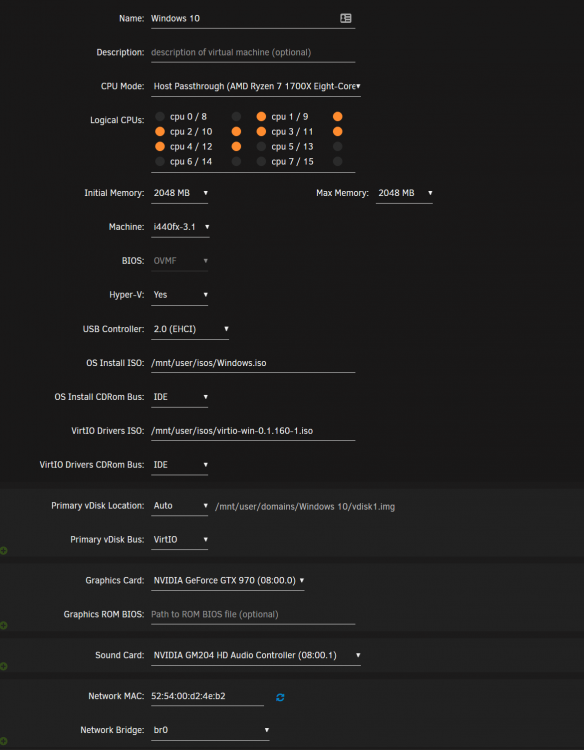Click the green plus icon below Primary vDisk Bus
Screen dimensions: 584x750
pos(3,551)
